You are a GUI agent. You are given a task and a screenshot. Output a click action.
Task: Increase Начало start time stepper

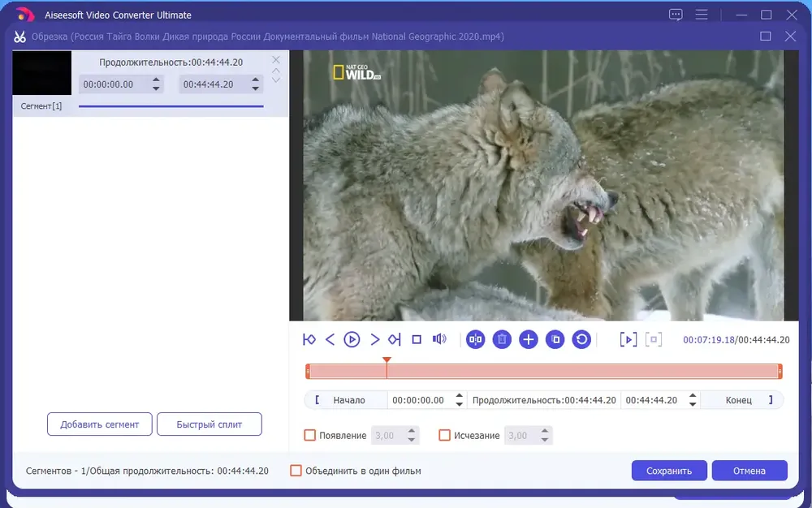pos(459,396)
